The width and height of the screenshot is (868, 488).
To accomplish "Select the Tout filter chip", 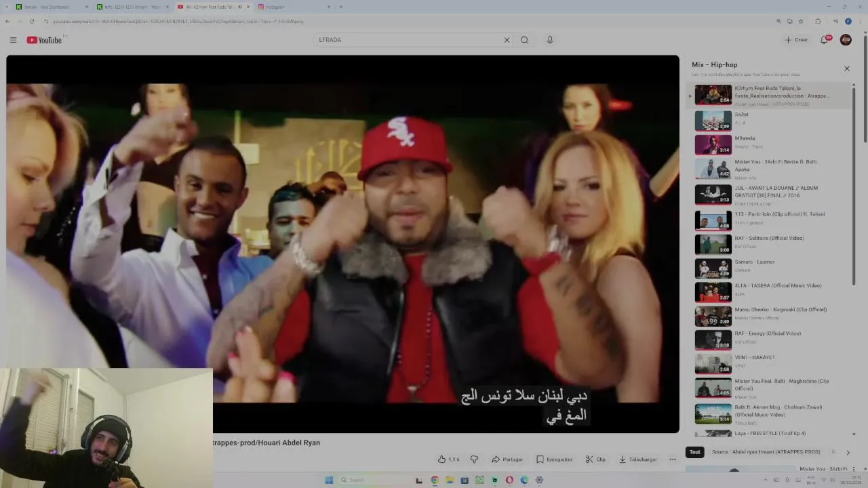I will 694,452.
